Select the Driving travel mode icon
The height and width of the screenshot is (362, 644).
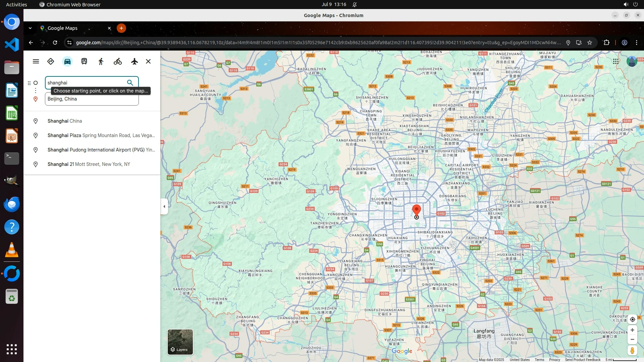tap(67, 61)
